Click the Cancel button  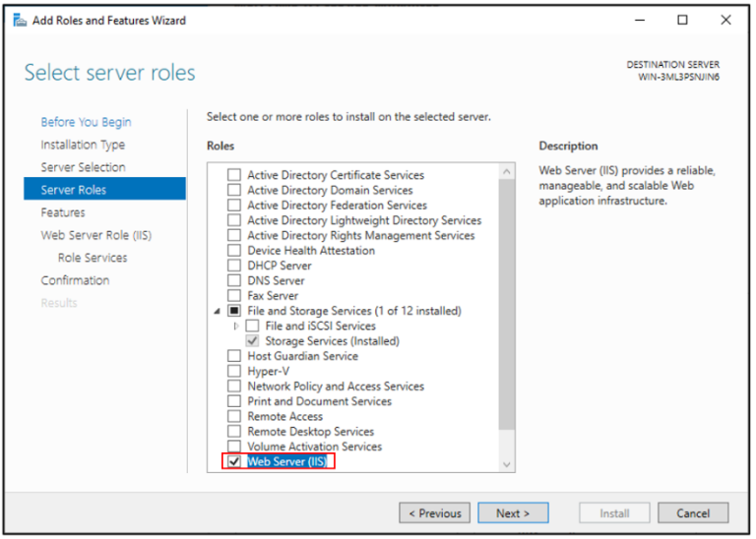[693, 513]
